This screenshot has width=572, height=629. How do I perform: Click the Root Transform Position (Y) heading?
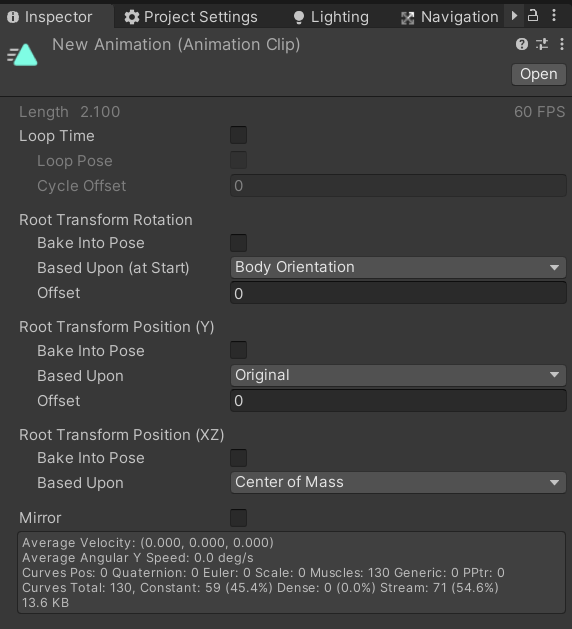(117, 327)
